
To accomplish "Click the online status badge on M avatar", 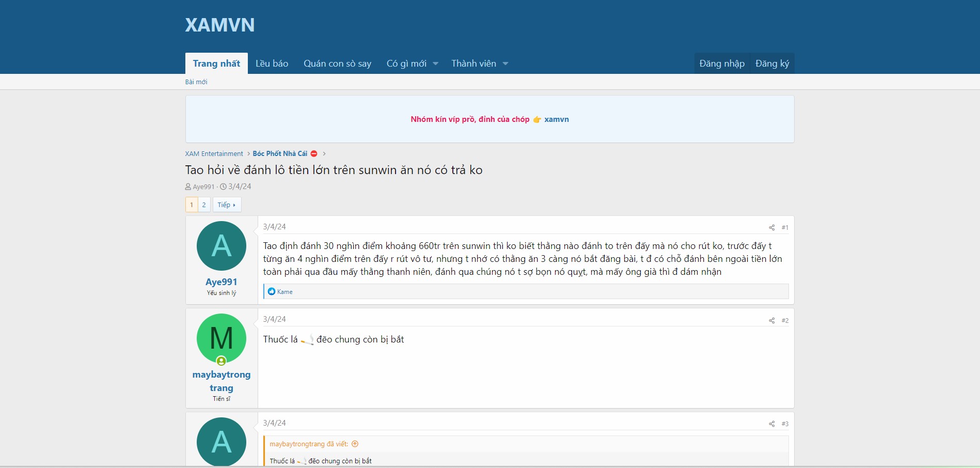I will pos(221,361).
